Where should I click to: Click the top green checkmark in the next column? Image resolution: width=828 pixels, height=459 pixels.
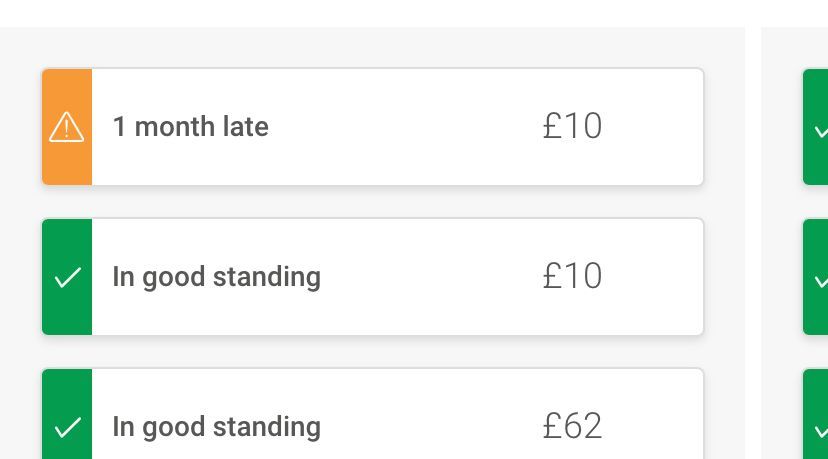point(821,130)
